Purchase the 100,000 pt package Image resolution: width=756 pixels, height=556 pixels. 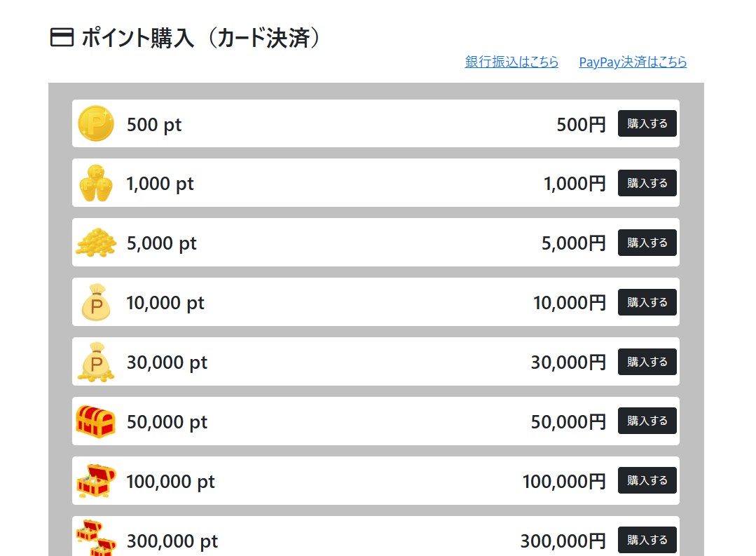[x=647, y=480]
